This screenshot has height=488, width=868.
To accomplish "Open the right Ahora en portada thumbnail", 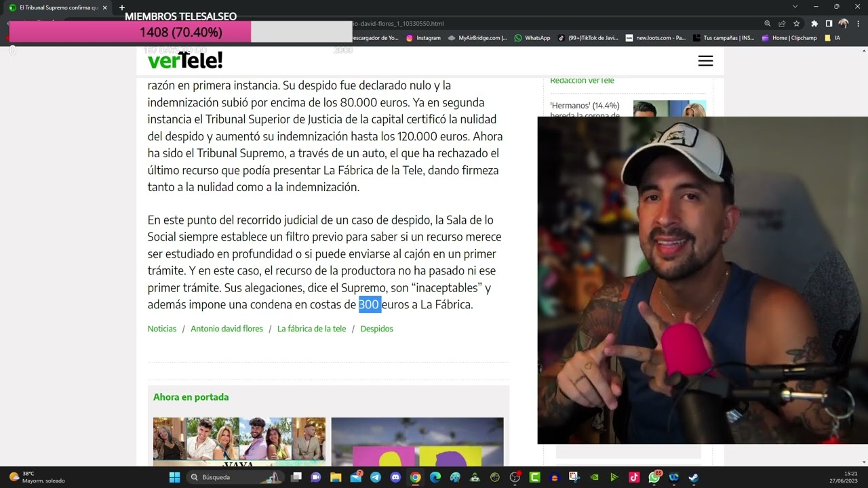I will tap(417, 441).
